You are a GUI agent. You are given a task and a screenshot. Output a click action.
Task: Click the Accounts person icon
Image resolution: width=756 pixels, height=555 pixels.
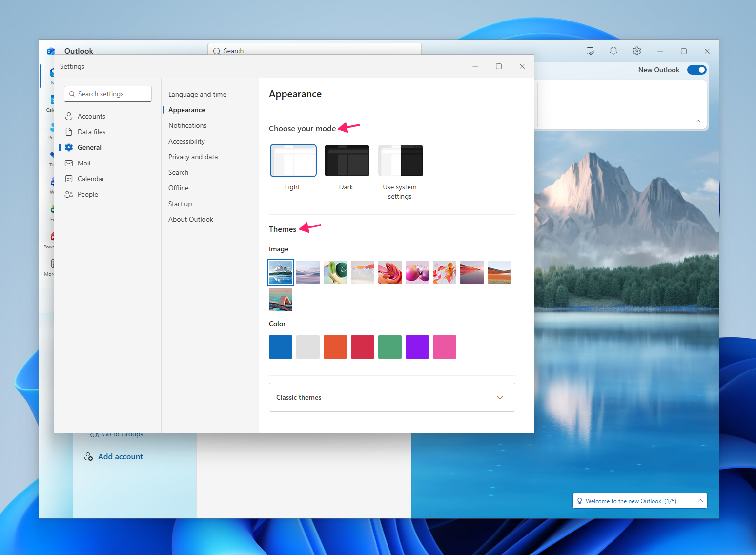point(69,116)
